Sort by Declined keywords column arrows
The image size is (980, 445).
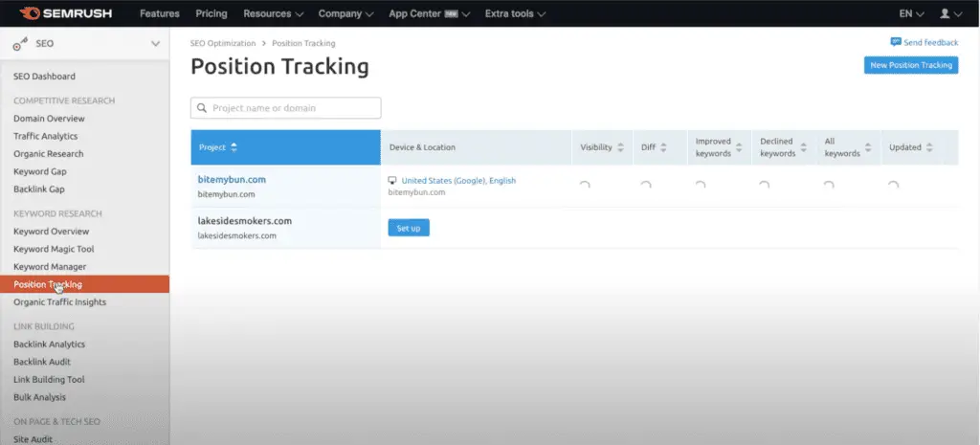pos(803,147)
